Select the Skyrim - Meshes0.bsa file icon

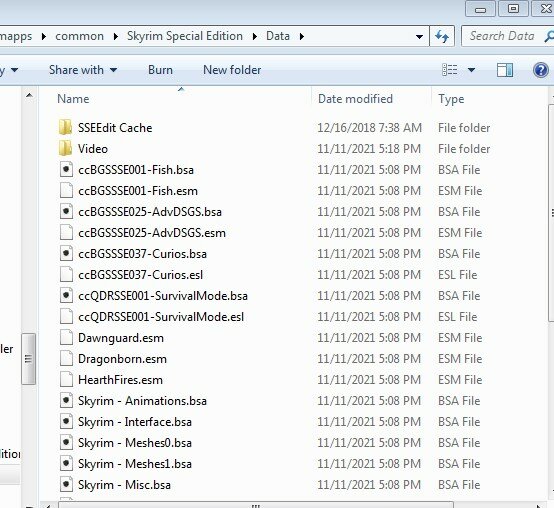pyautogui.click(x=66, y=442)
